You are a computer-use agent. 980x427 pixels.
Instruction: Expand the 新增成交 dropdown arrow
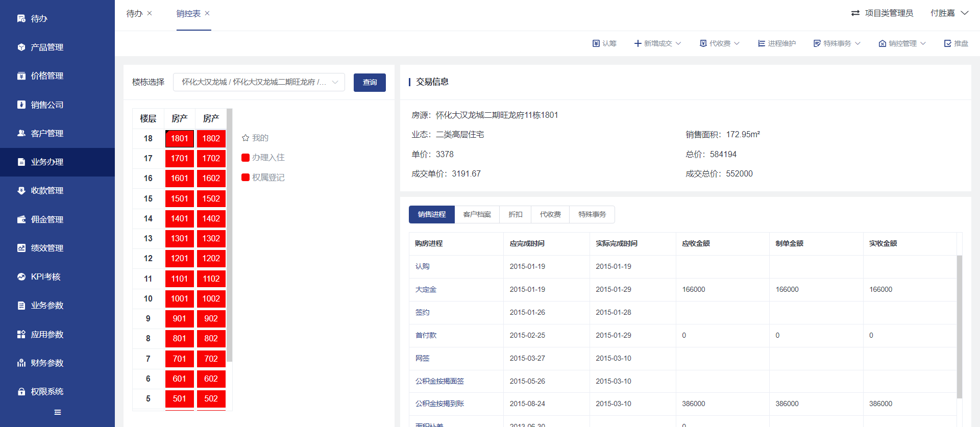tap(678, 43)
